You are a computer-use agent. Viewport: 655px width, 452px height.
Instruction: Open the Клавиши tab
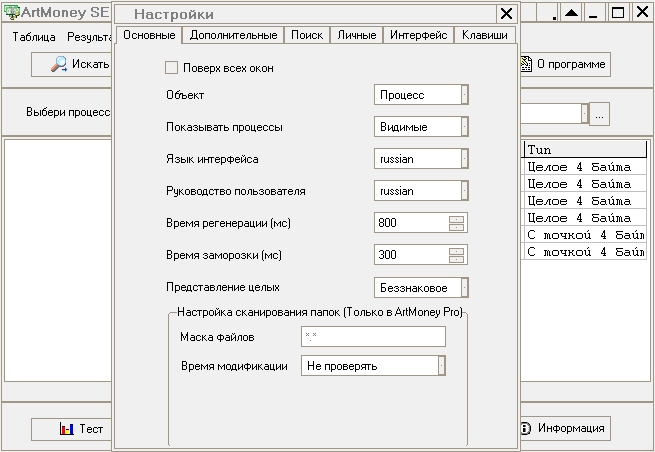[x=485, y=35]
